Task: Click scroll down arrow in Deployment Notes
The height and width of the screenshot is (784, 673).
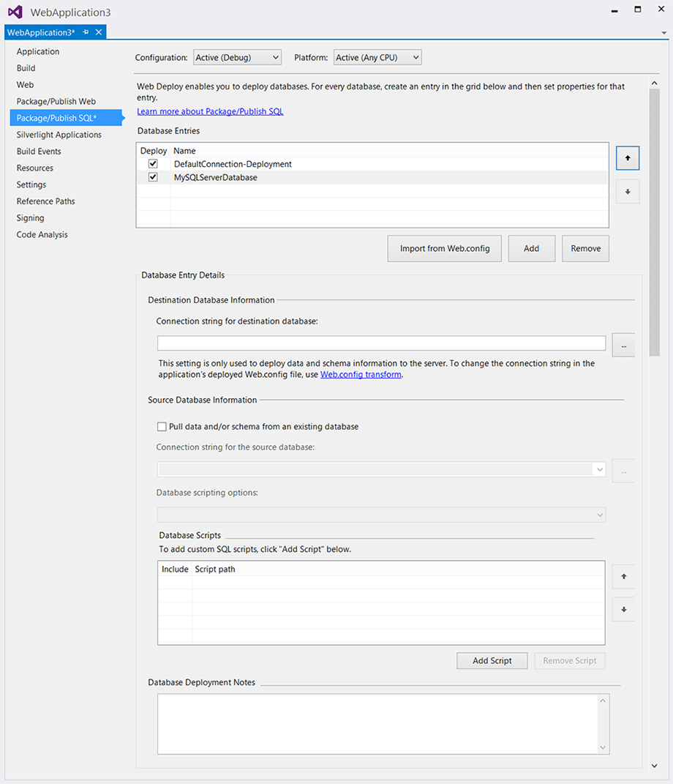Action: coord(603,747)
